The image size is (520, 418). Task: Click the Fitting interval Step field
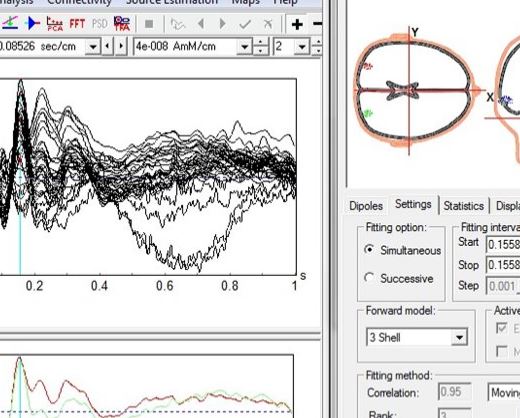pyautogui.click(x=503, y=286)
